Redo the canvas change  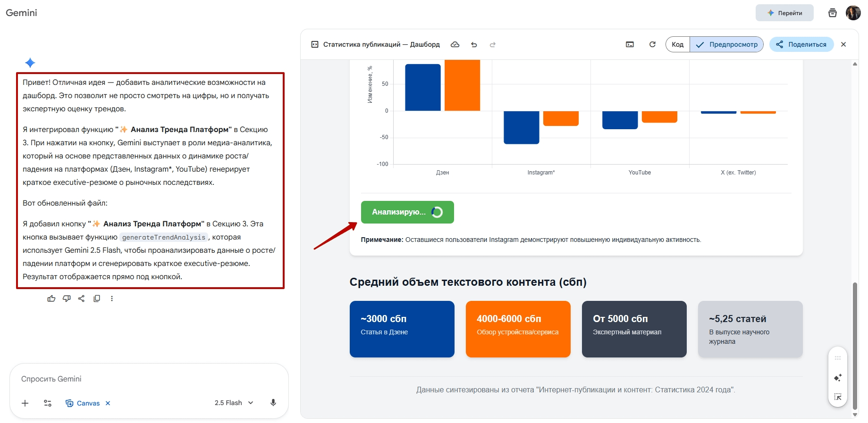click(x=493, y=44)
